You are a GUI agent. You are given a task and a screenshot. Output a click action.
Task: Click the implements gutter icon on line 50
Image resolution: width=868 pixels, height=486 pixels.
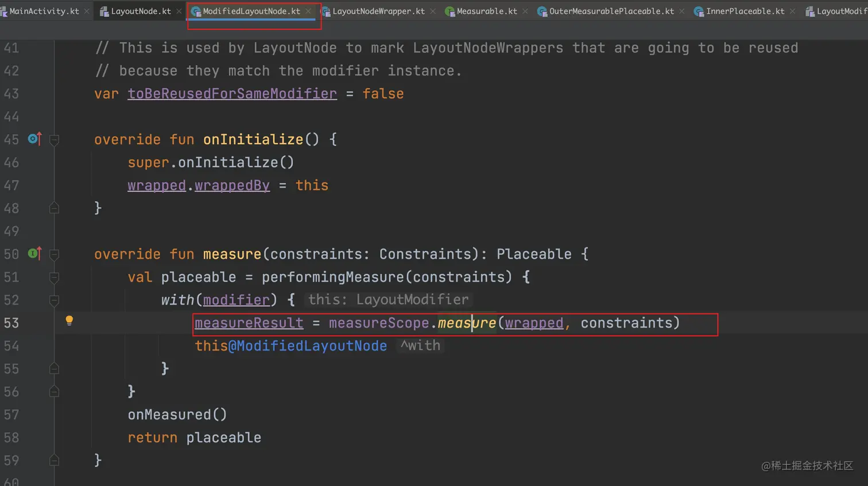tap(34, 253)
